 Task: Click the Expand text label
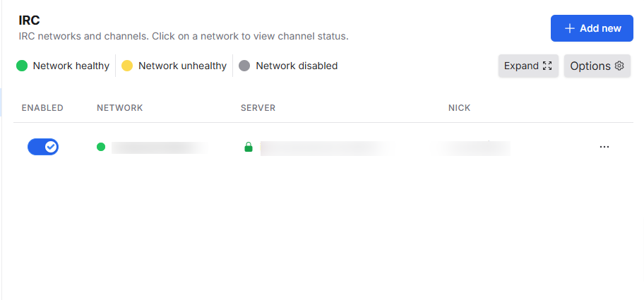(521, 66)
